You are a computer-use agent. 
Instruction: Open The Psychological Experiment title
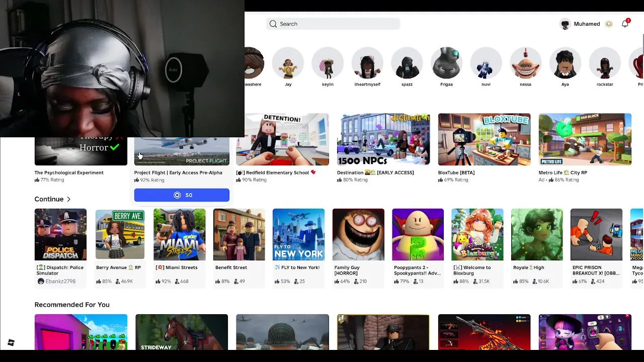[x=69, y=172]
